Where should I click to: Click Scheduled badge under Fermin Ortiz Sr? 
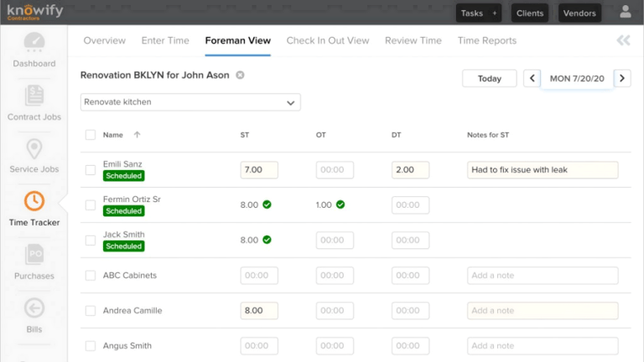pos(123,211)
